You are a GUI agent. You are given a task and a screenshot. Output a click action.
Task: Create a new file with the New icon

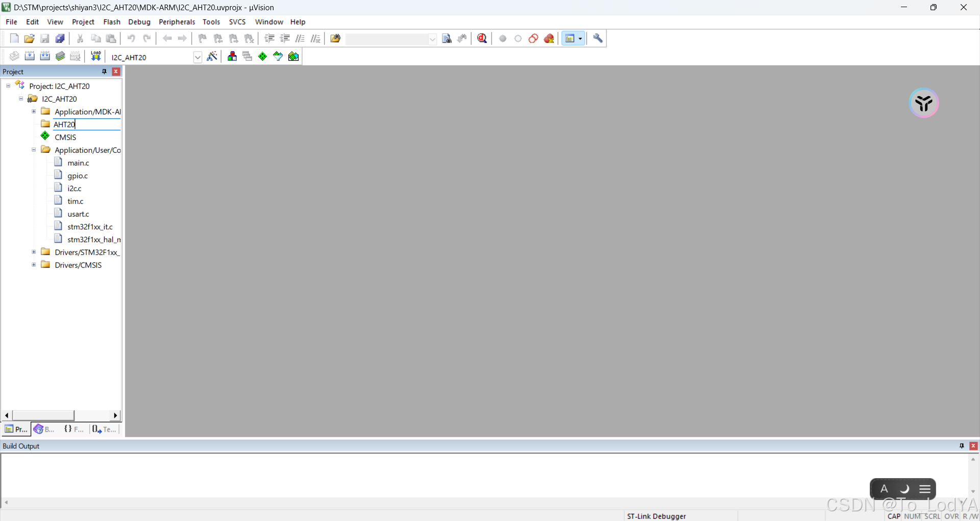(14, 38)
